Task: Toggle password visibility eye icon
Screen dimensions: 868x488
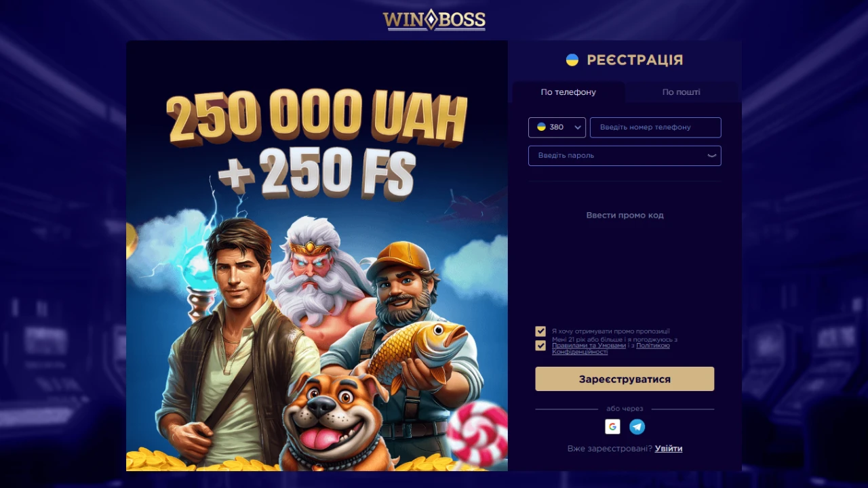Action: coord(712,155)
